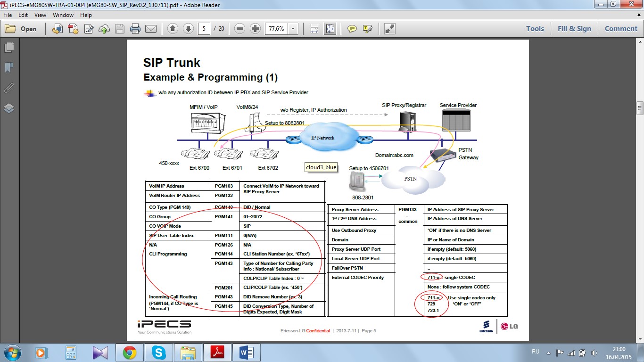Select the Highlight text tool
Image resolution: width=644 pixels, height=362 pixels.
click(x=368, y=29)
